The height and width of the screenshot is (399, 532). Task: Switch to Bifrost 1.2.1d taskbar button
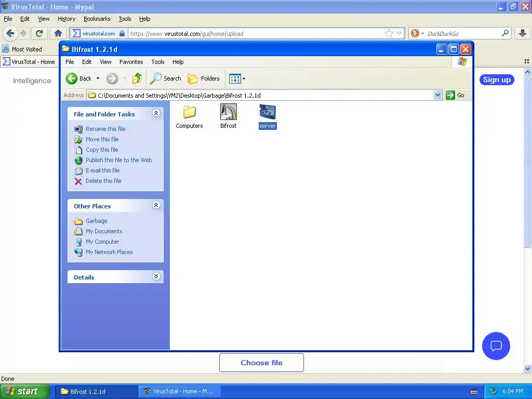pos(96,392)
